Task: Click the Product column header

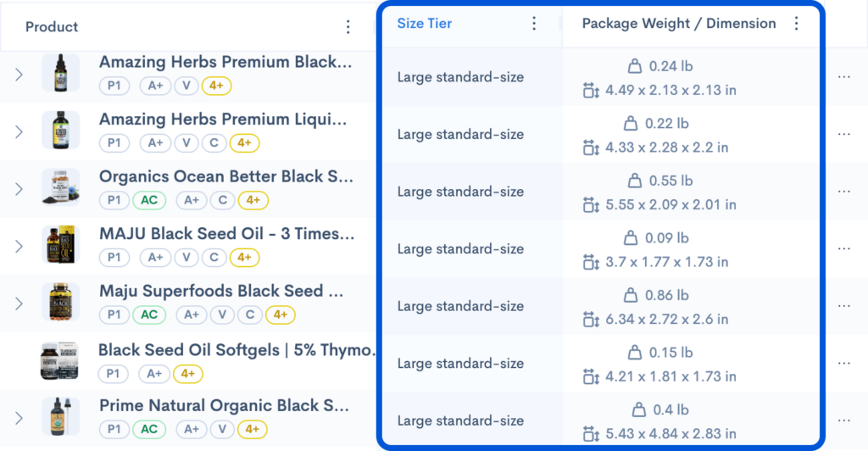Action: pyautogui.click(x=52, y=27)
